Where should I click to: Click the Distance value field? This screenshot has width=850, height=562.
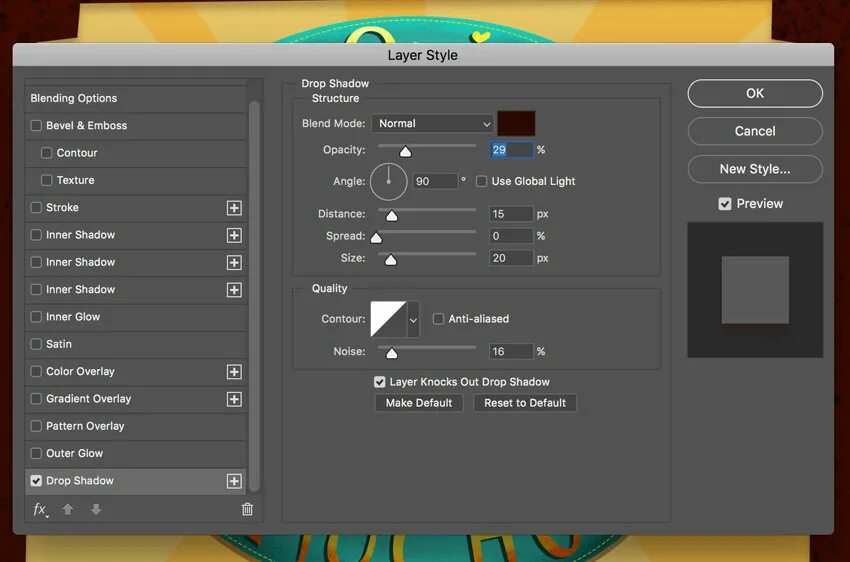click(511, 214)
